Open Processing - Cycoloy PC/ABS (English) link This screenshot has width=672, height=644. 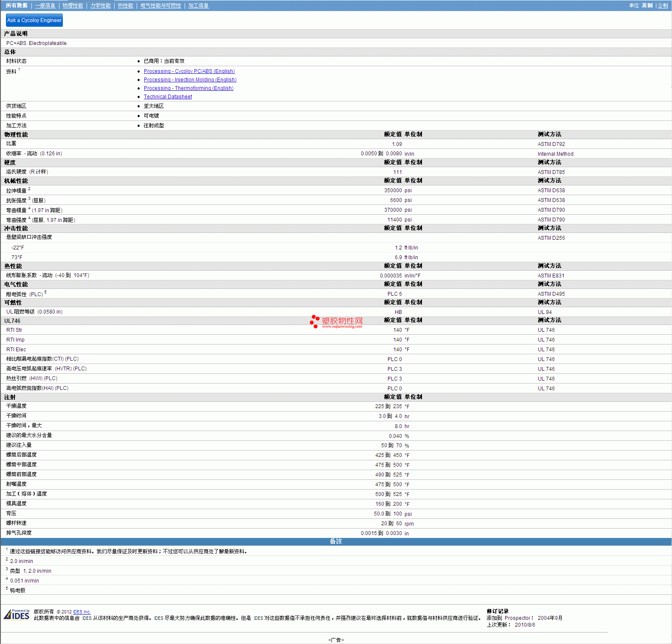(189, 71)
